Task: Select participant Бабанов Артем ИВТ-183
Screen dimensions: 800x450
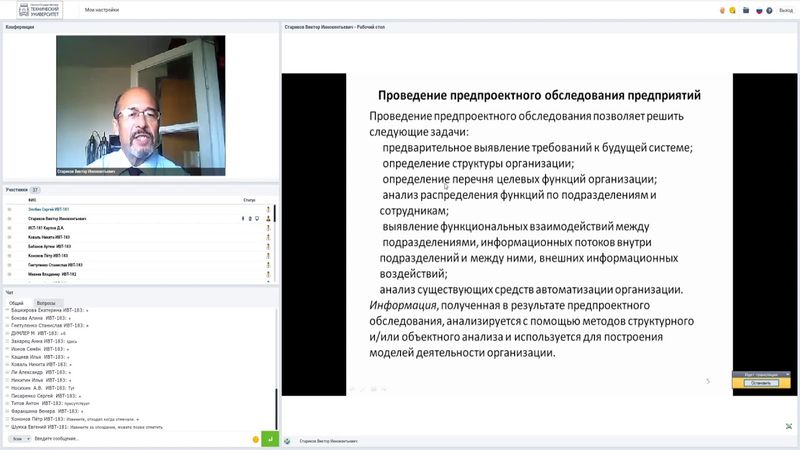Action: click(49, 246)
